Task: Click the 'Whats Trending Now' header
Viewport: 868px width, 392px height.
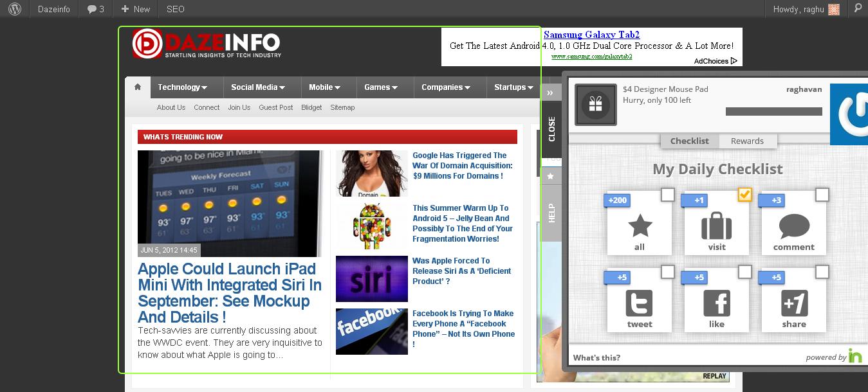Action: [328, 137]
